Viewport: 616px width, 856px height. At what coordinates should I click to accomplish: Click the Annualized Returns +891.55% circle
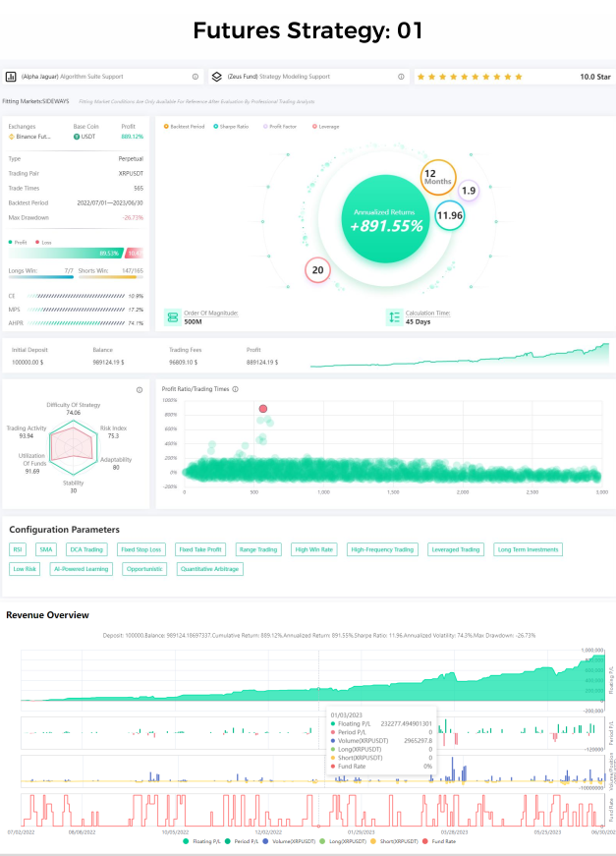[386, 219]
